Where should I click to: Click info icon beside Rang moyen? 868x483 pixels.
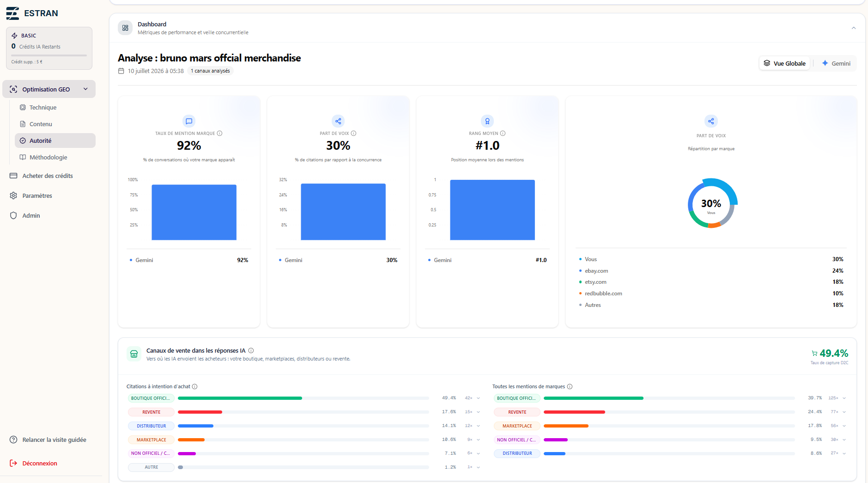[503, 133]
